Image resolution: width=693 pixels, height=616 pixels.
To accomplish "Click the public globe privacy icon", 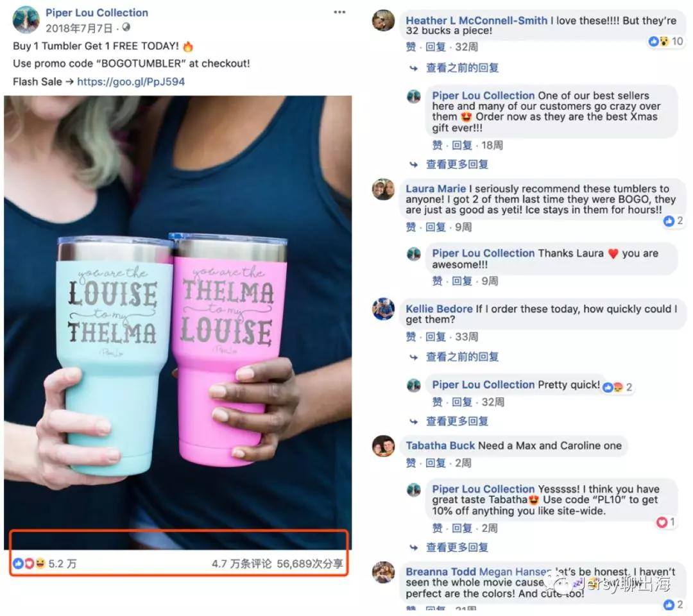I will [126, 28].
